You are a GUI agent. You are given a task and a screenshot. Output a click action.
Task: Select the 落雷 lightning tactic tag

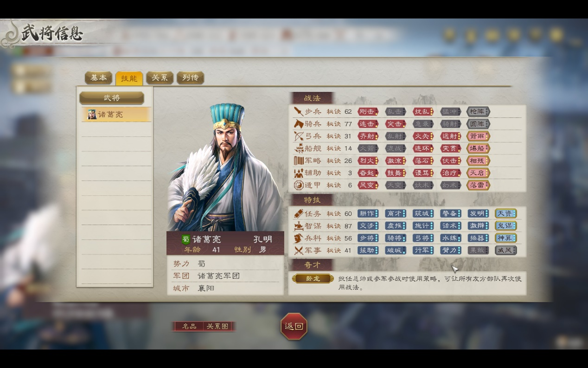click(x=478, y=185)
